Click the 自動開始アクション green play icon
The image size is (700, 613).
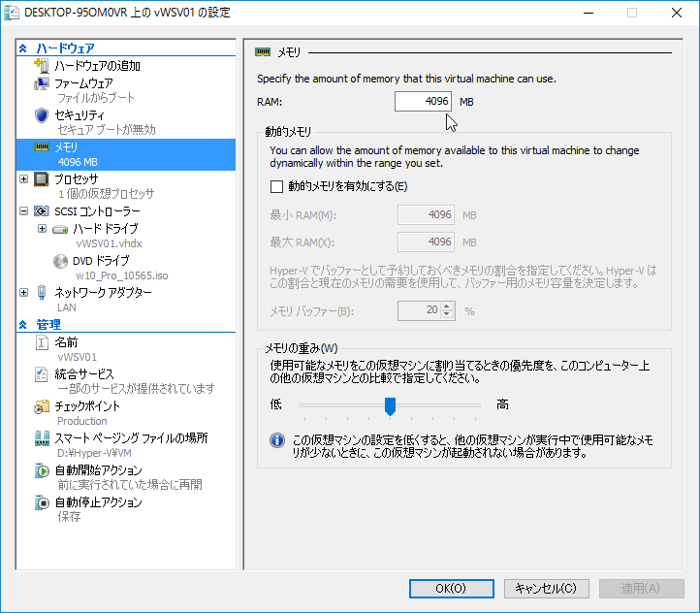42,470
